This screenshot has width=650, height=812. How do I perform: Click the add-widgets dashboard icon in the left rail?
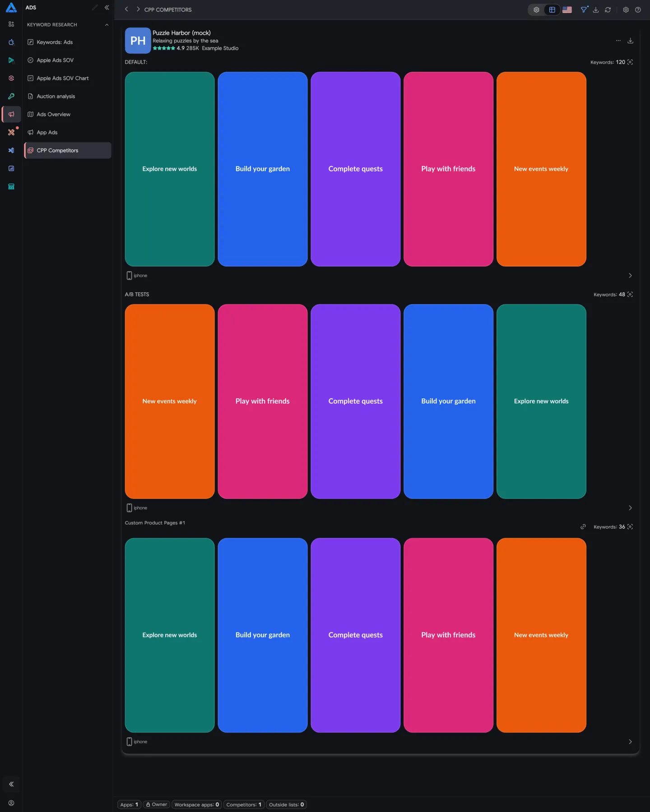(x=11, y=24)
